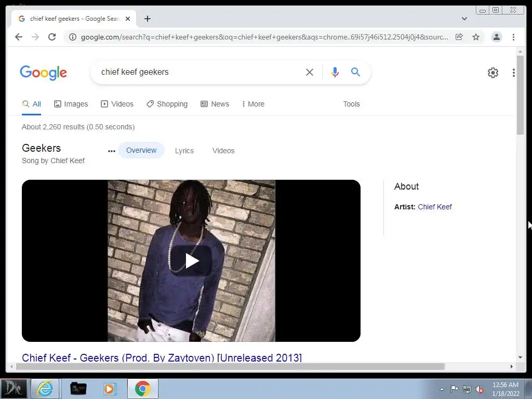
Task: Click the vertical scrollbar thumb
Action: (520, 95)
